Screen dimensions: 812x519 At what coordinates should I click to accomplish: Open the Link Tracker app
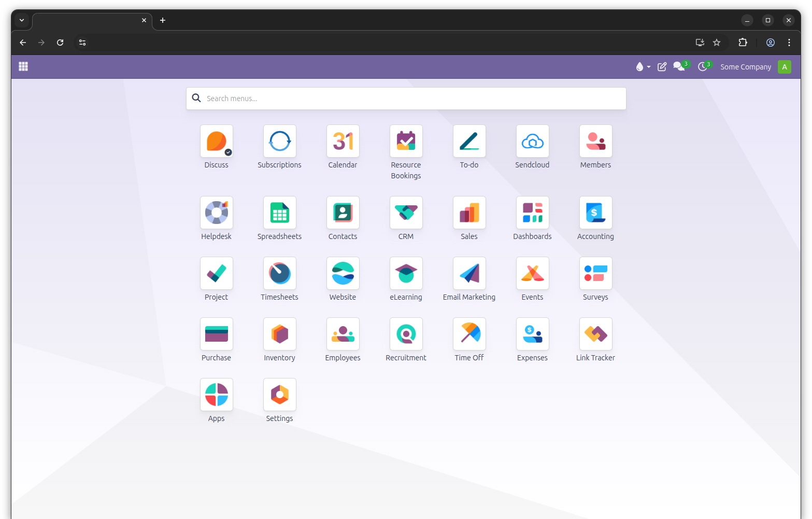[x=595, y=334]
